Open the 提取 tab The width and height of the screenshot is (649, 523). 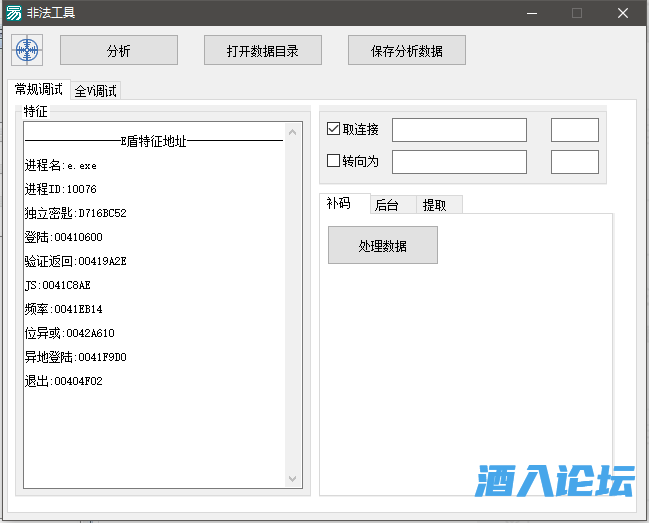tap(435, 205)
